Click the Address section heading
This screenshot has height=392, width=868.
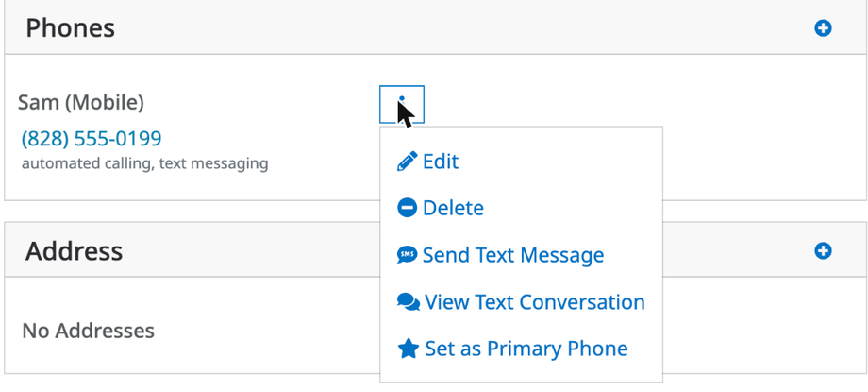(75, 251)
